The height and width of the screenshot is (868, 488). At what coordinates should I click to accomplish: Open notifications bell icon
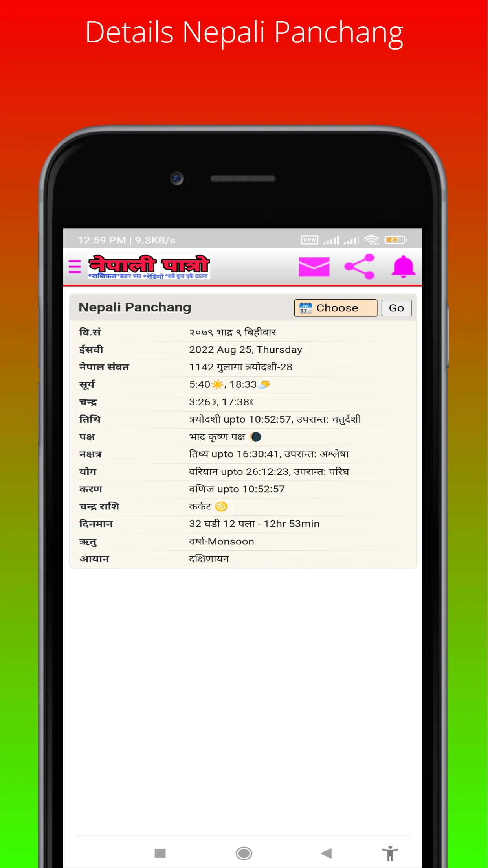point(404,267)
